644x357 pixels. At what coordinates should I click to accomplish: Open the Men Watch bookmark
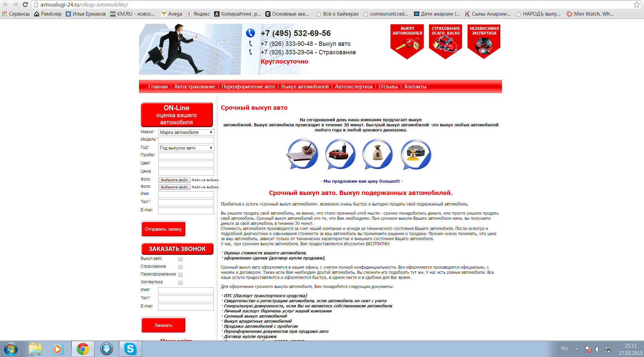click(590, 14)
